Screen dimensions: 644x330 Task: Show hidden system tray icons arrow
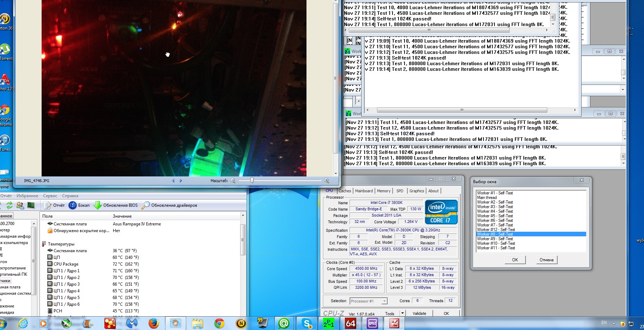click(614, 323)
